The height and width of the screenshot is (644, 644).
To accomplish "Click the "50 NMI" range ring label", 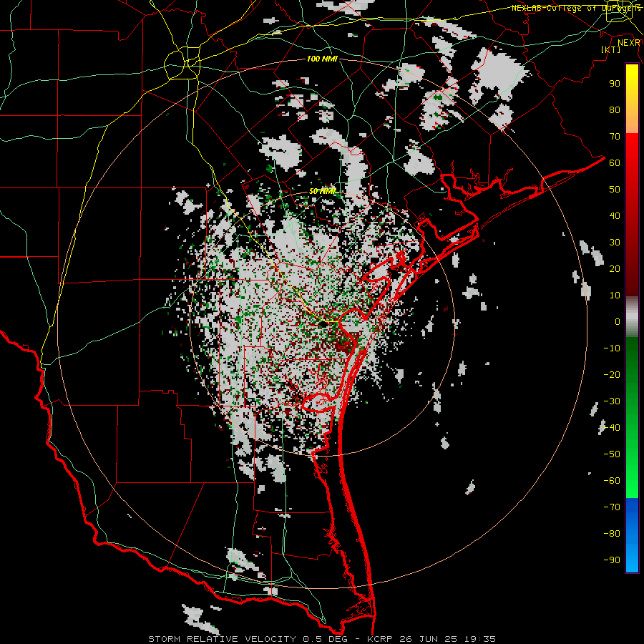I will (x=322, y=191).
